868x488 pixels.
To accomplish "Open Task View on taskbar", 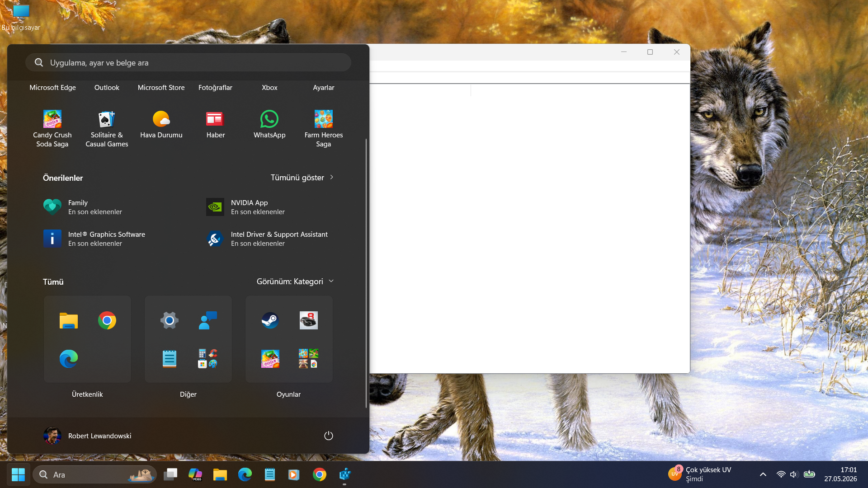I will pos(170,474).
